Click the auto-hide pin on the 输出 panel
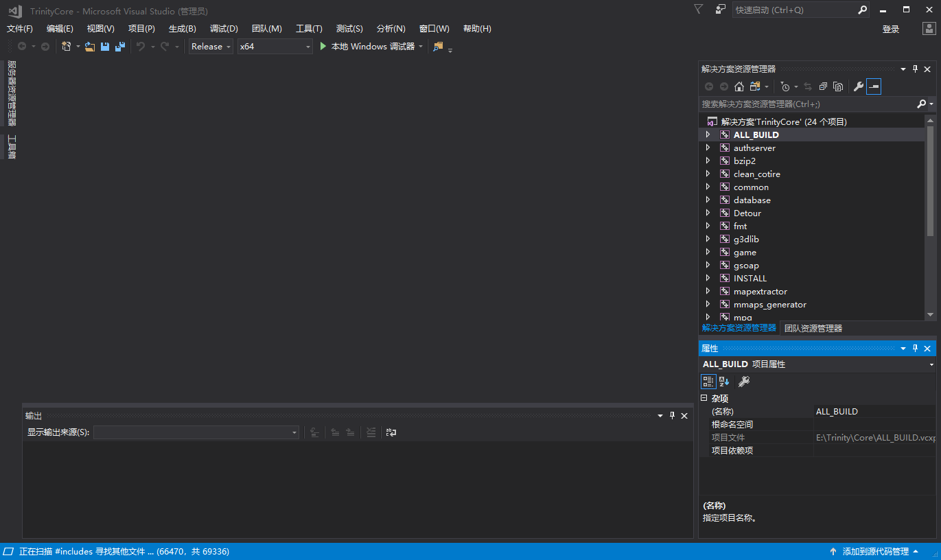The width and height of the screenshot is (941, 560). tap(672, 416)
